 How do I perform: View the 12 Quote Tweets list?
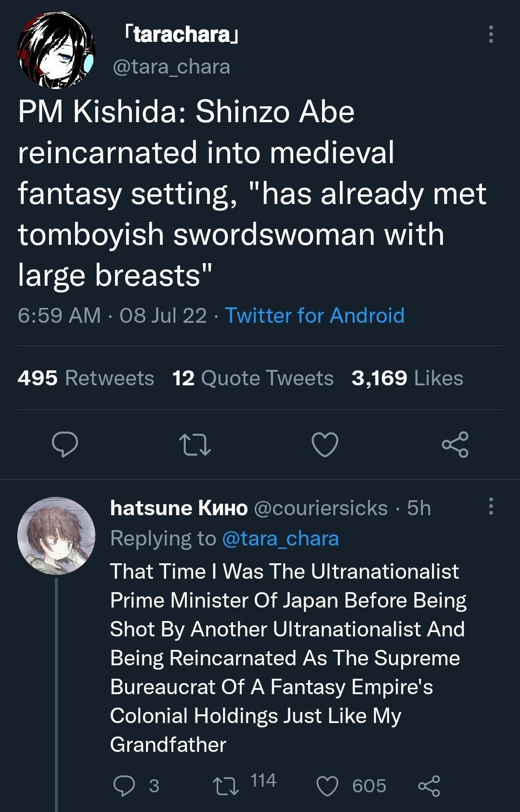[x=253, y=378]
